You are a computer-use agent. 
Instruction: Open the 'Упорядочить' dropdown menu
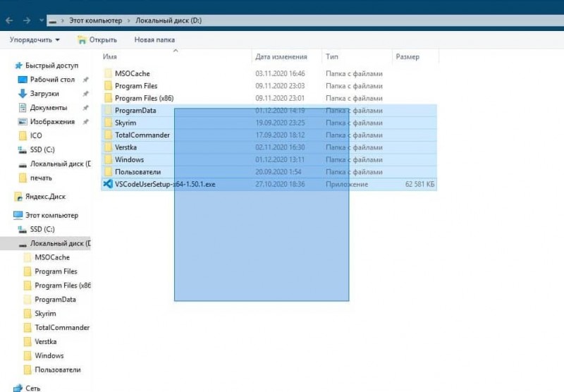click(35, 39)
